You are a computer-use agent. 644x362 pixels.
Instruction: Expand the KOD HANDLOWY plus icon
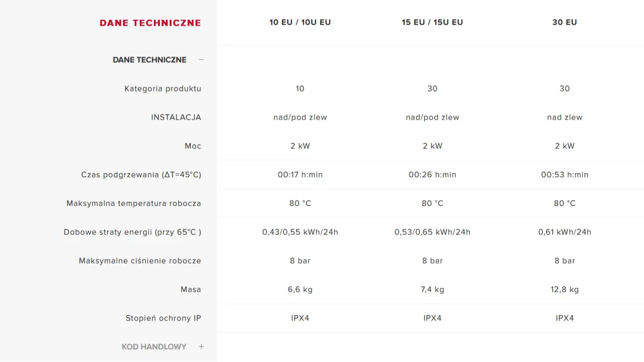(201, 347)
